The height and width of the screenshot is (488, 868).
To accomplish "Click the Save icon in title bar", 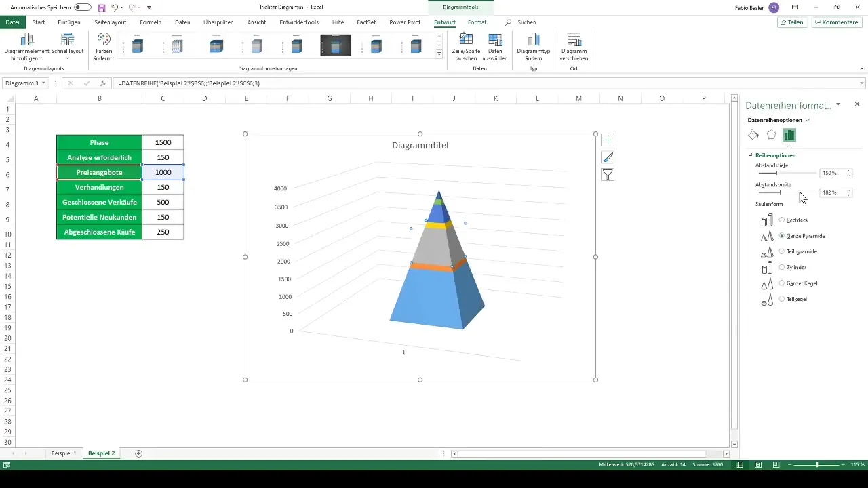I will 102,7.
